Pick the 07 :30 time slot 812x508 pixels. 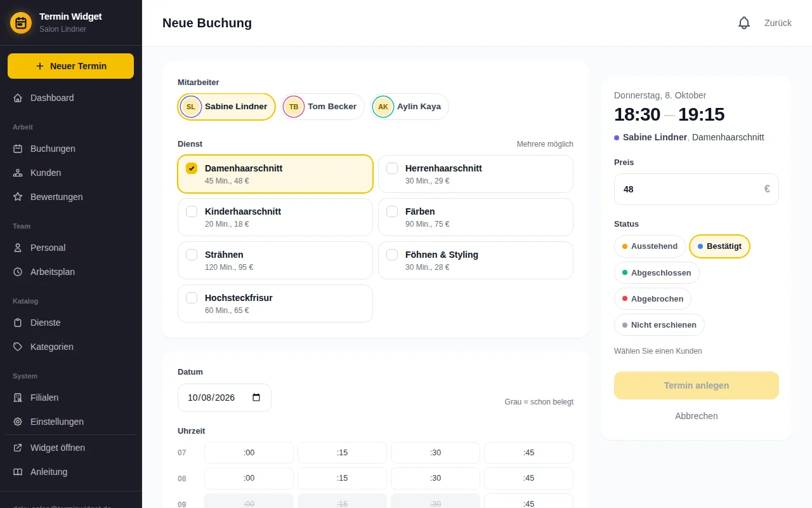pos(435,453)
